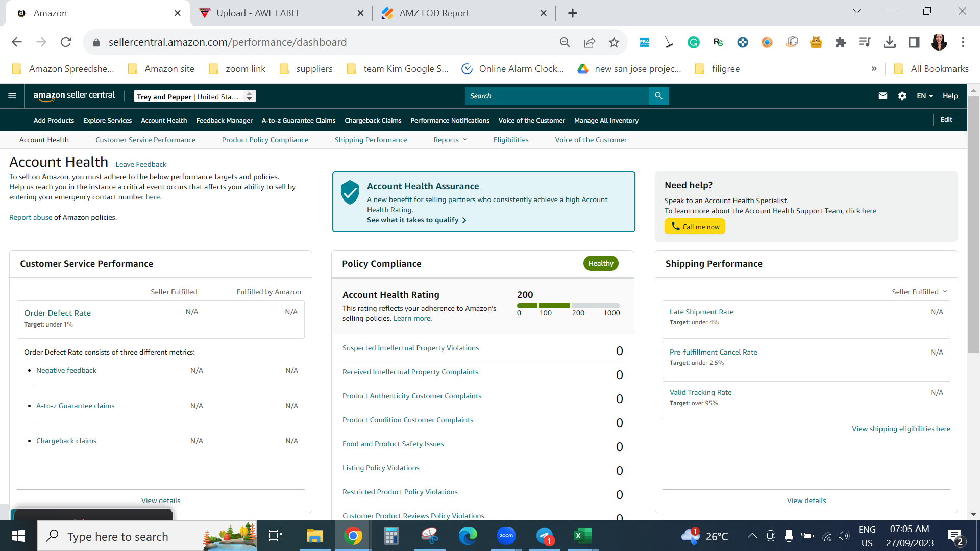Screen dimensions: 980x551
Task: Open the Telegram app in the taskbar
Action: [545, 536]
